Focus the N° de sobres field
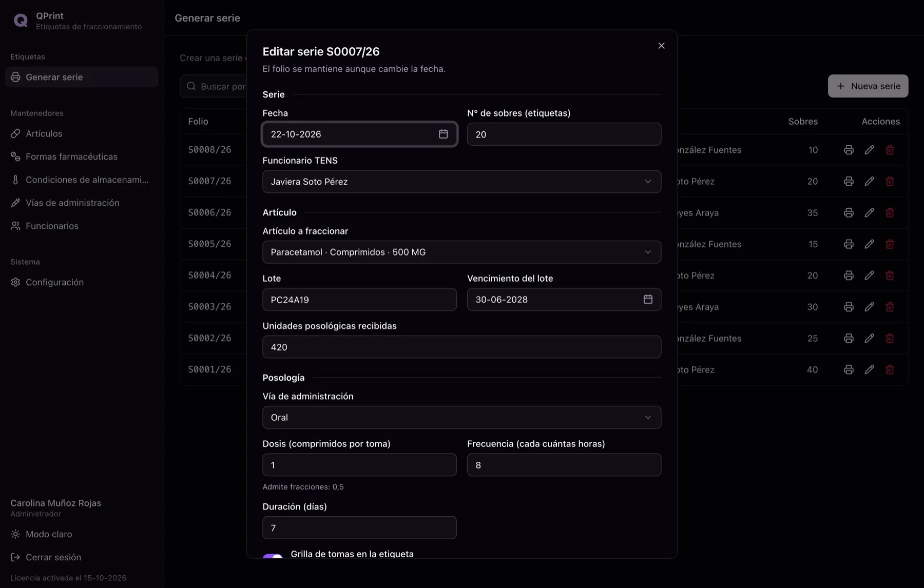924x588 pixels. pos(564,134)
